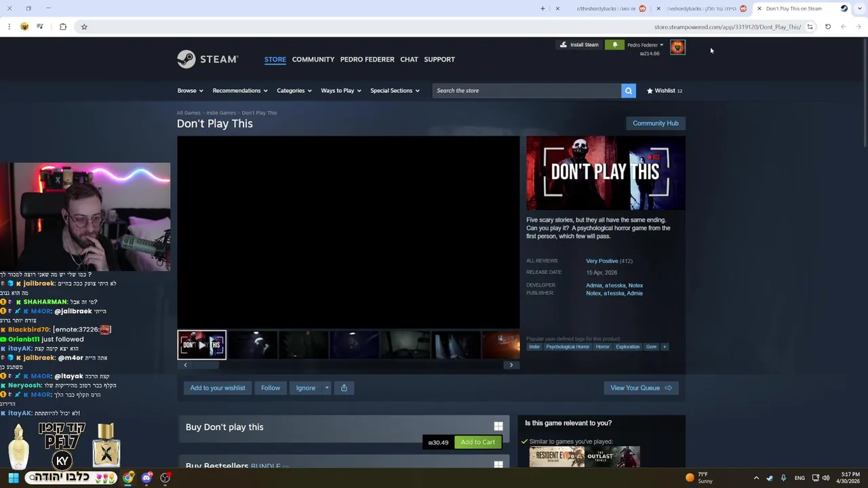Open the Very Positive reviews link
This screenshot has height=488, width=868.
602,261
